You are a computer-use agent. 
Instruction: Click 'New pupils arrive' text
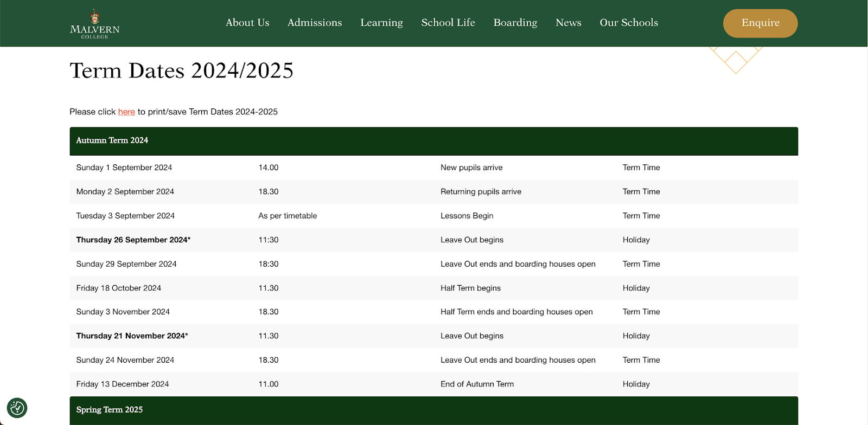coord(471,168)
